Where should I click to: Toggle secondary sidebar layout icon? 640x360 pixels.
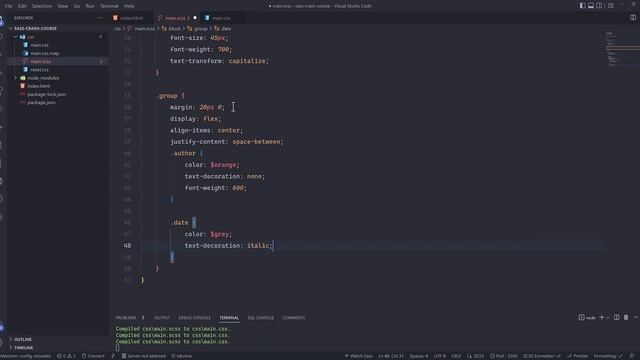(x=599, y=6)
